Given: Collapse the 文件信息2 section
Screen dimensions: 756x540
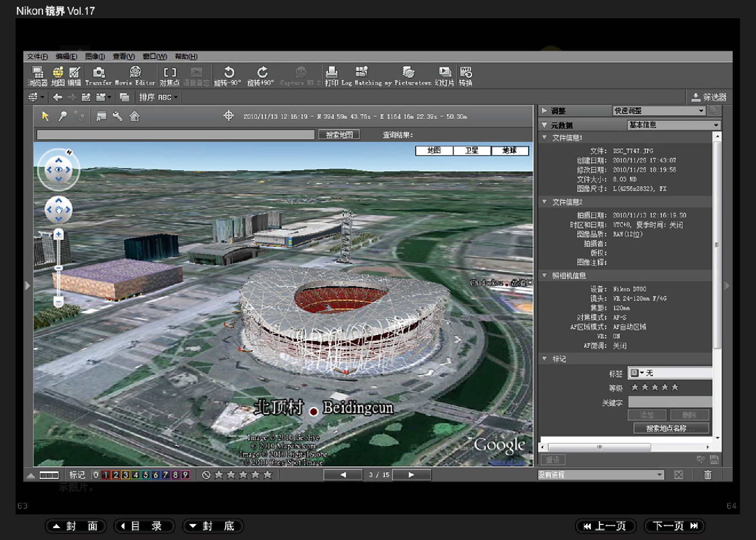Looking at the screenshot, I should [x=544, y=202].
